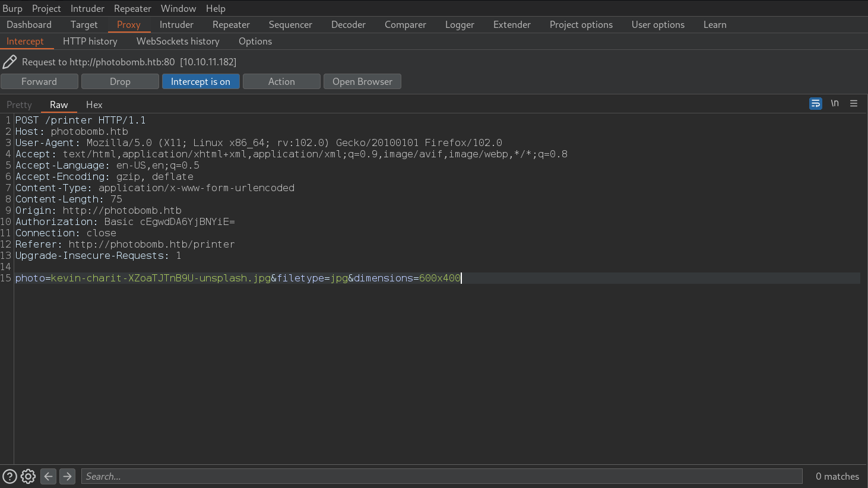Viewport: 868px width, 488px height.
Task: Click the Search input field
Action: (x=442, y=476)
